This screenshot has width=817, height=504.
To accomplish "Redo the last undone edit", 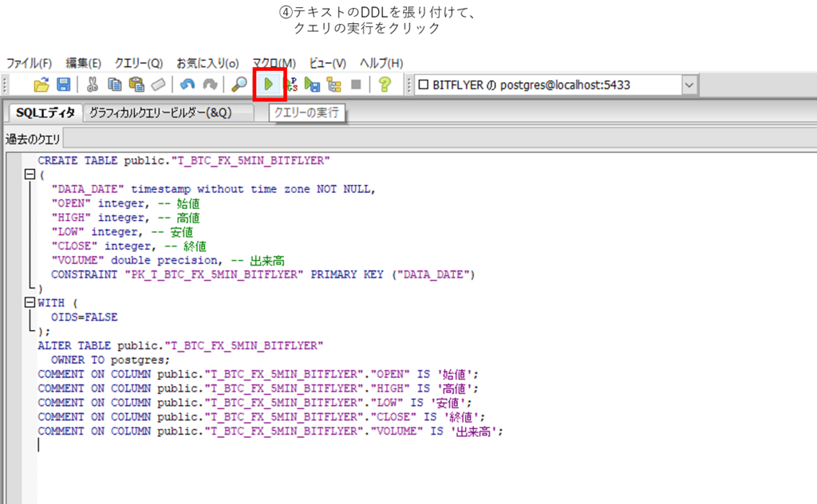I will pos(210,85).
